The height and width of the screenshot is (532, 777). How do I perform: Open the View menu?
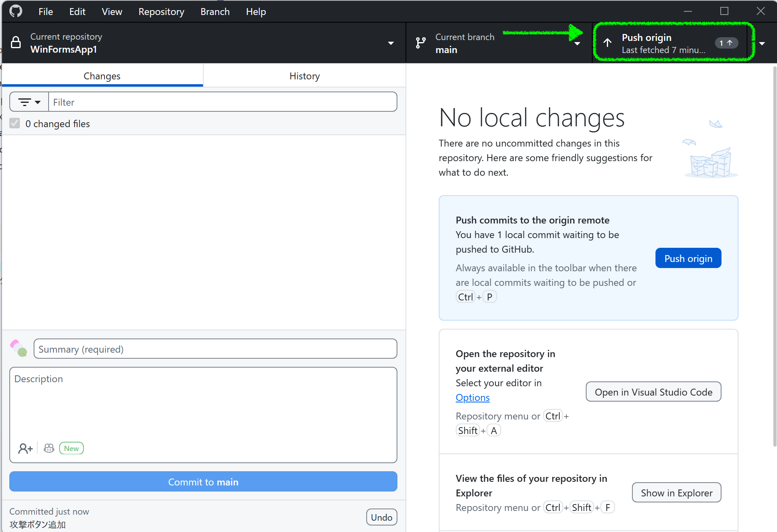(112, 12)
